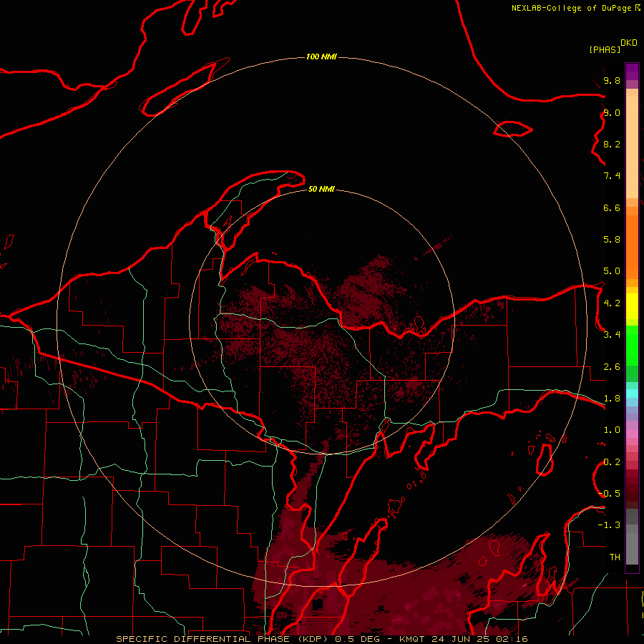This screenshot has height=644, width=644.
Task: Select the purple band atop the color bar
Action: pos(632,72)
